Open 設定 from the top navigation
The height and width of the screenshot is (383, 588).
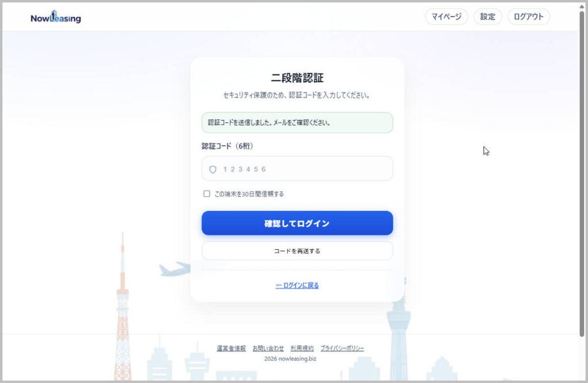[x=488, y=17]
